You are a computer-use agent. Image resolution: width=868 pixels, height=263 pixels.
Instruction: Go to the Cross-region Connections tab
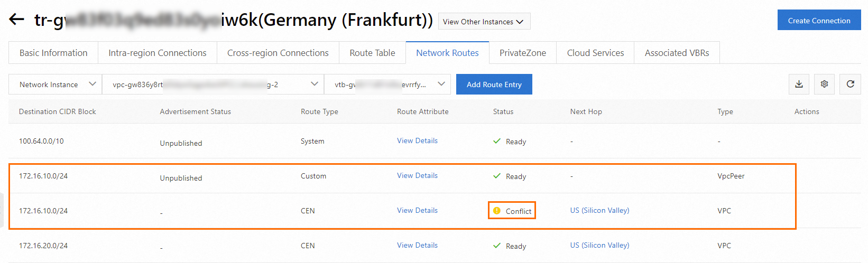tap(278, 53)
